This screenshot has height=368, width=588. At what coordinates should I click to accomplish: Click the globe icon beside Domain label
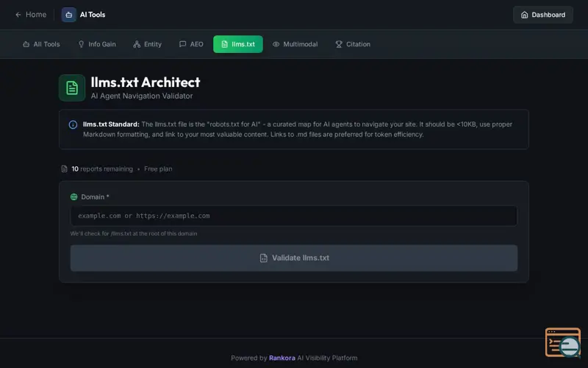[x=74, y=197]
